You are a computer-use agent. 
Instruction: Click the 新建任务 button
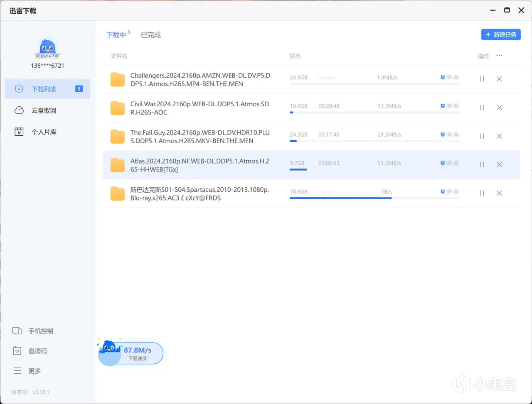(501, 34)
